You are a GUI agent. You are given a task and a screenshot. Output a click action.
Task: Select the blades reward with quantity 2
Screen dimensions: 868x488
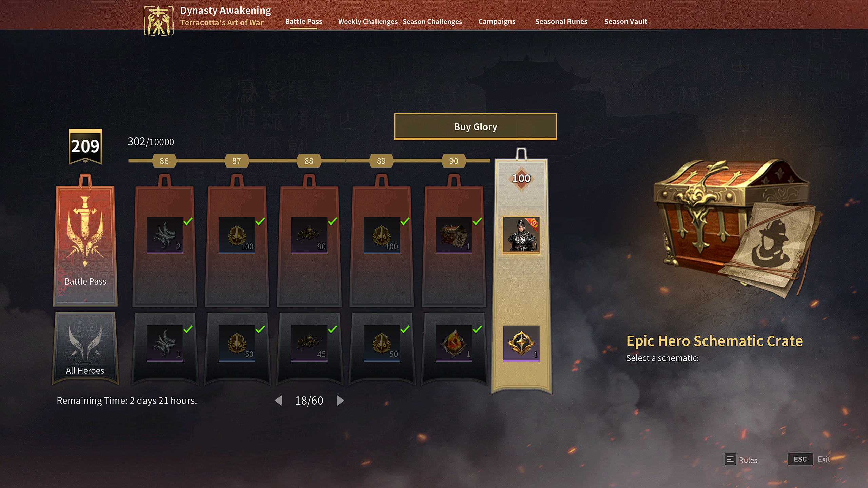(165, 235)
